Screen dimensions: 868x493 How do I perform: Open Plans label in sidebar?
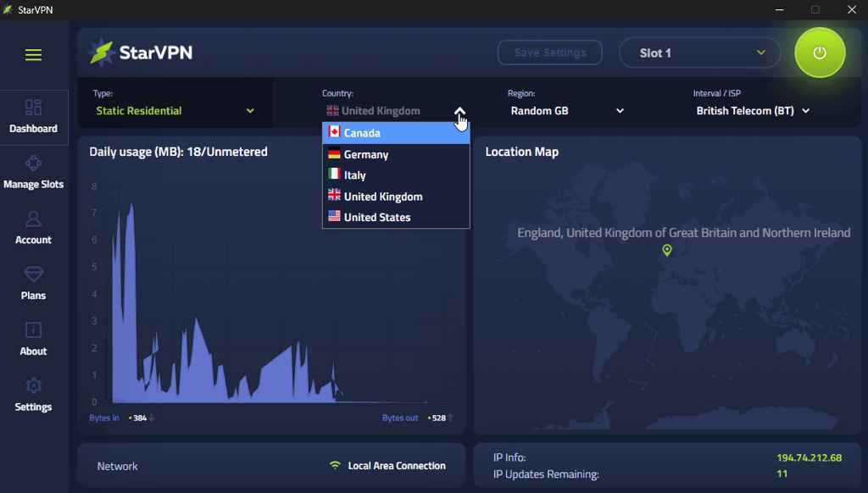point(33,296)
